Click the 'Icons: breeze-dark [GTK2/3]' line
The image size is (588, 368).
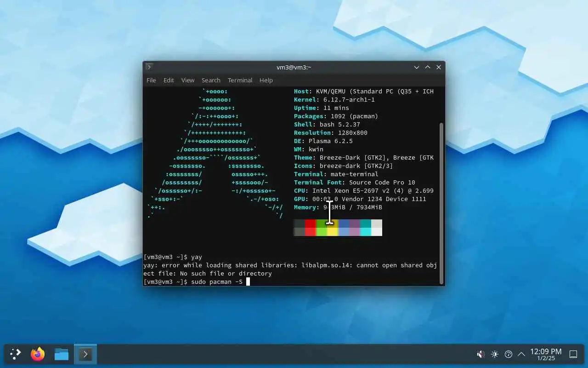point(344,166)
